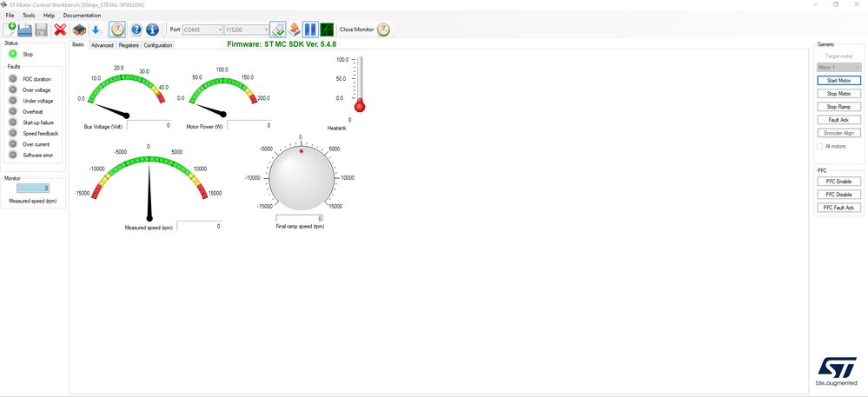Click the Over voltage fault indicator
This screenshot has width=868, height=397.
coord(13,89)
